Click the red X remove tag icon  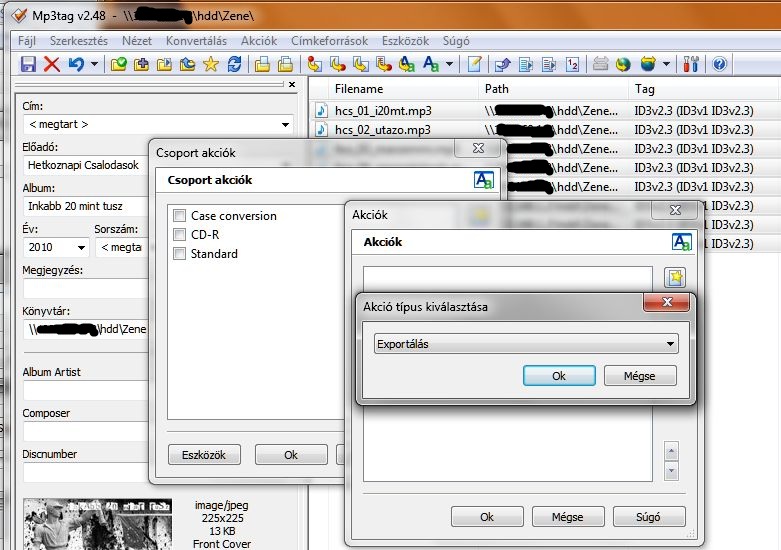[x=51, y=64]
